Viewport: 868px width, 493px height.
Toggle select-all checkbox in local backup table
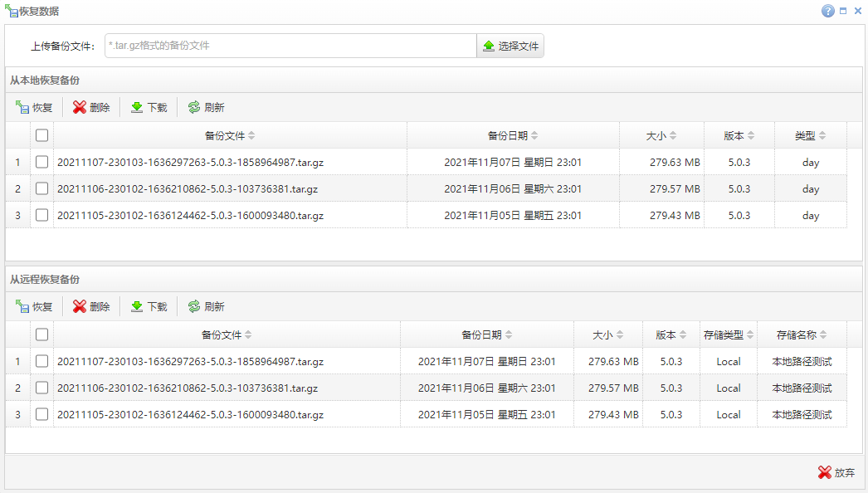[x=42, y=135]
